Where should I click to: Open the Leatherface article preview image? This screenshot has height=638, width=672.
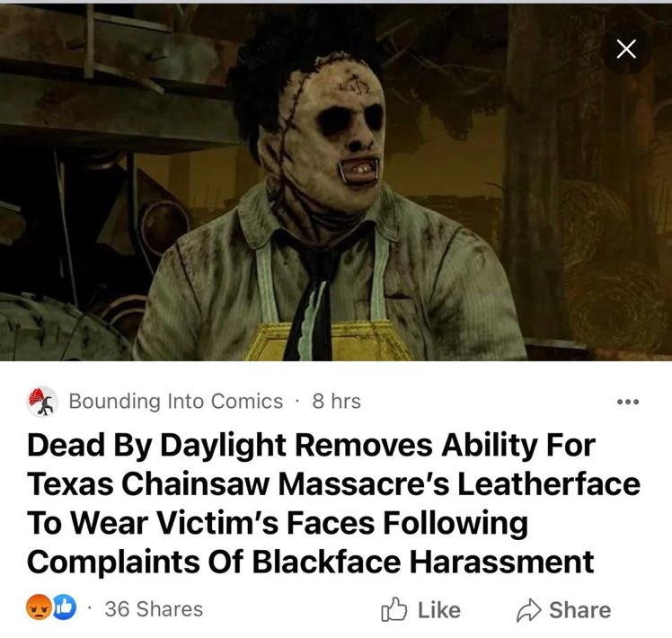(x=336, y=182)
